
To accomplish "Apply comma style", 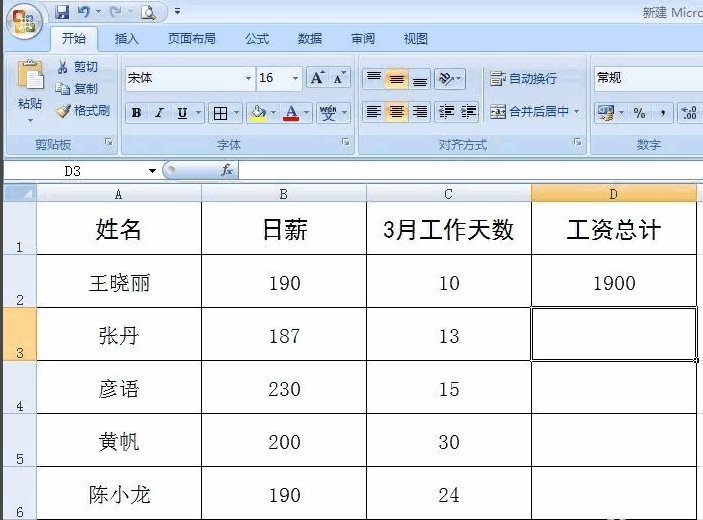I will 663,113.
